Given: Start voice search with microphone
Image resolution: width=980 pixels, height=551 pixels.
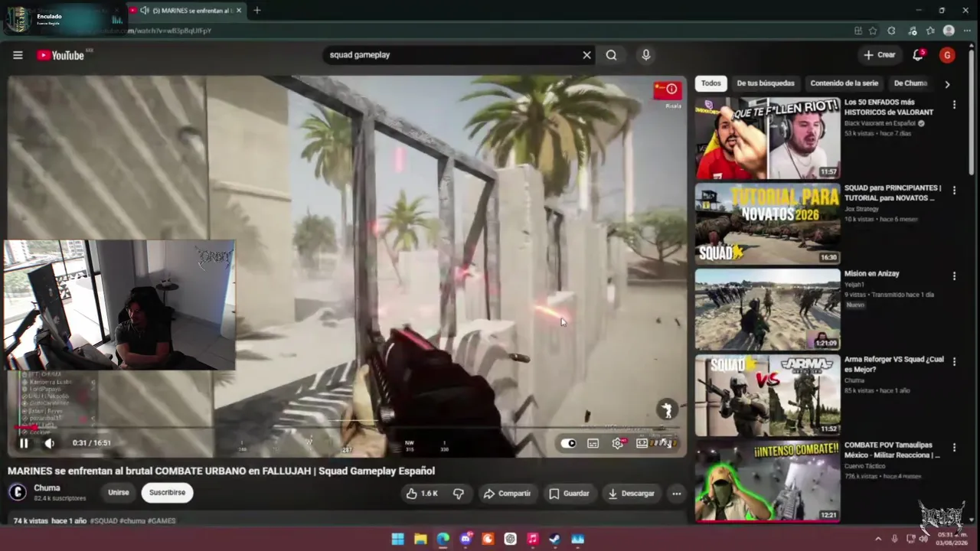Looking at the screenshot, I should tap(646, 55).
